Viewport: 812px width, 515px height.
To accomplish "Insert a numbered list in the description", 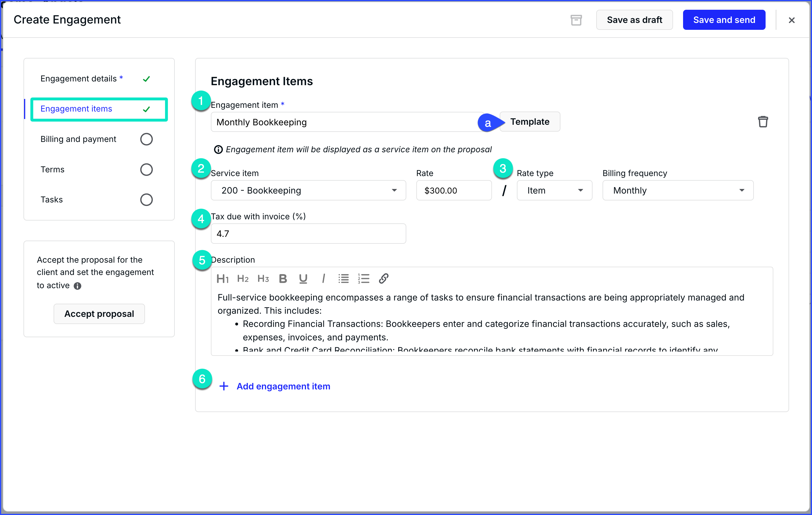I will (x=364, y=278).
